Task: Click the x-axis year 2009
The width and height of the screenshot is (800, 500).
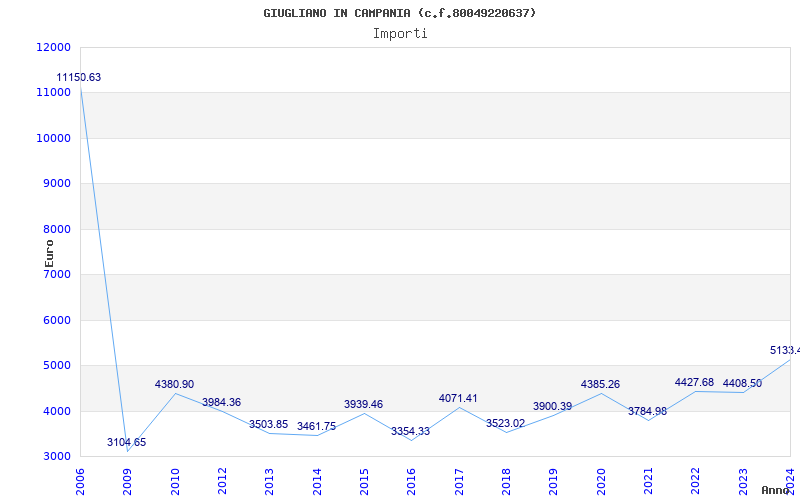Action: tap(128, 481)
